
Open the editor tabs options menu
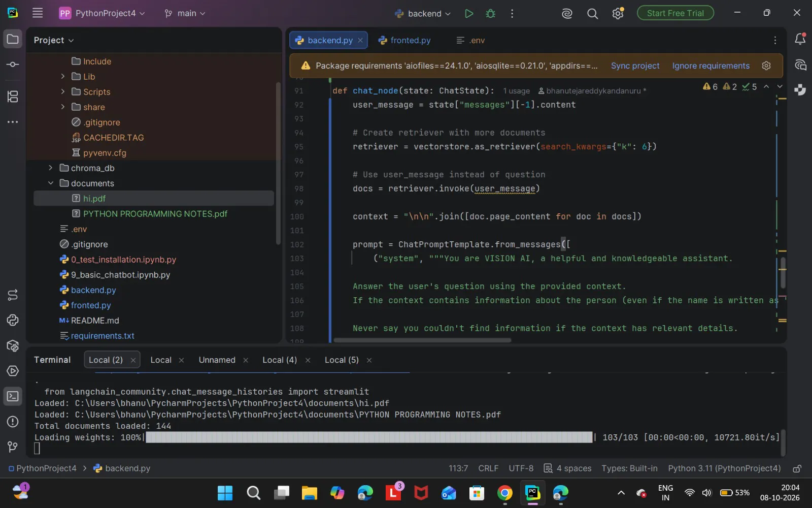[x=775, y=40]
